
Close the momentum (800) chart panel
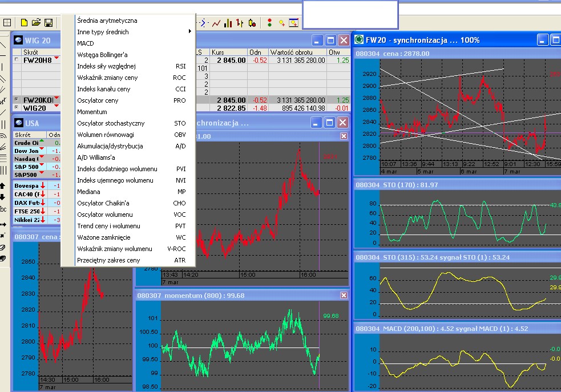[344, 295]
